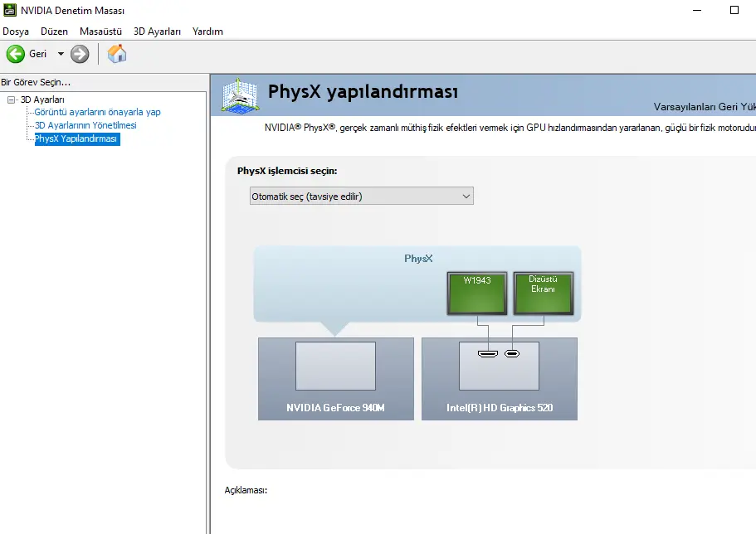Click the W1943 monitor thumbnail

477,294
